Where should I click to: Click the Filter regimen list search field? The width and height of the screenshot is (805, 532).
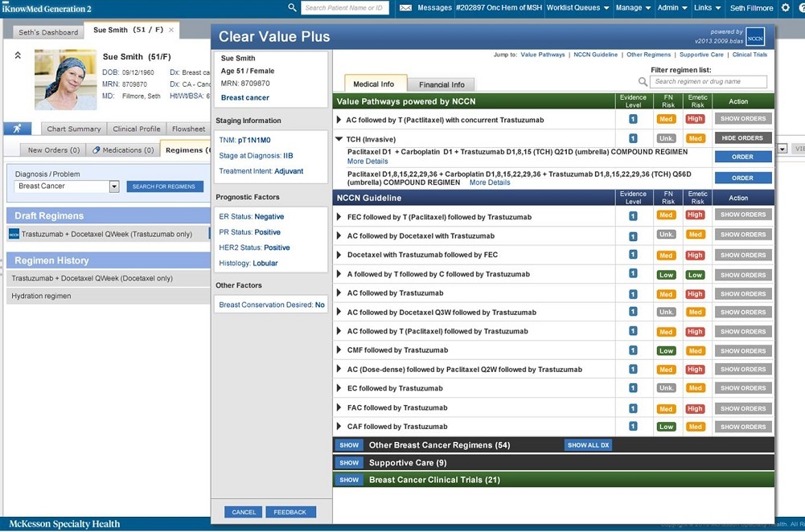[708, 82]
